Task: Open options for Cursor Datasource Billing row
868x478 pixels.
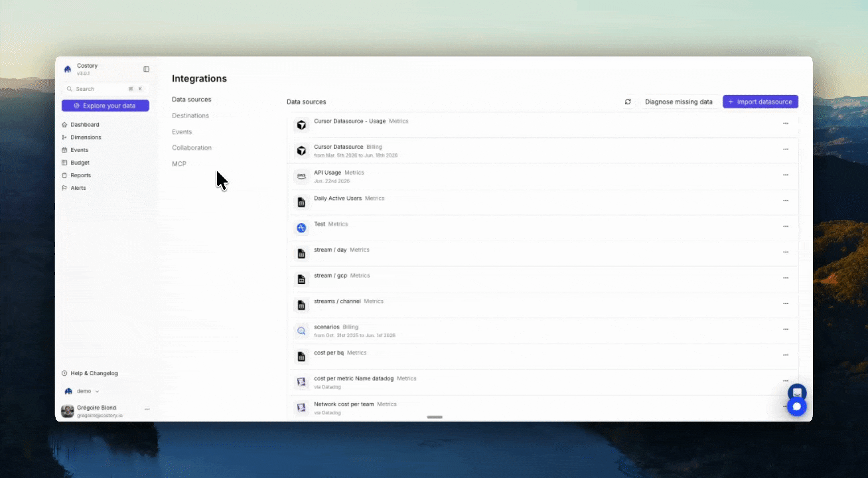Action: point(786,149)
